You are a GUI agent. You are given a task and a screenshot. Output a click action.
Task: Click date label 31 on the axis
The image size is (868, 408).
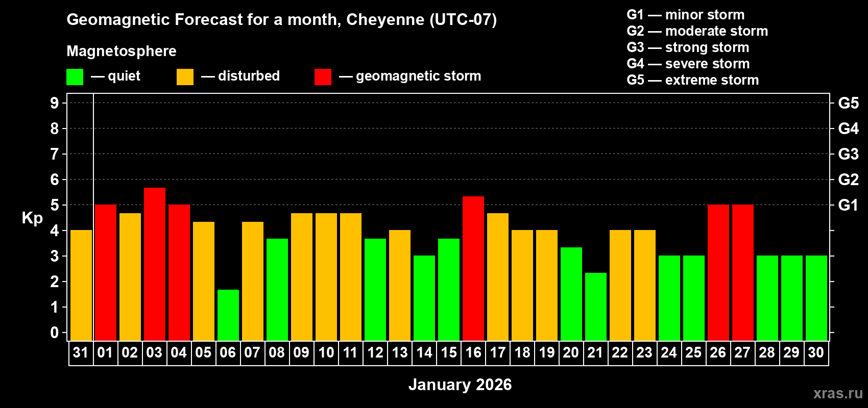81,352
